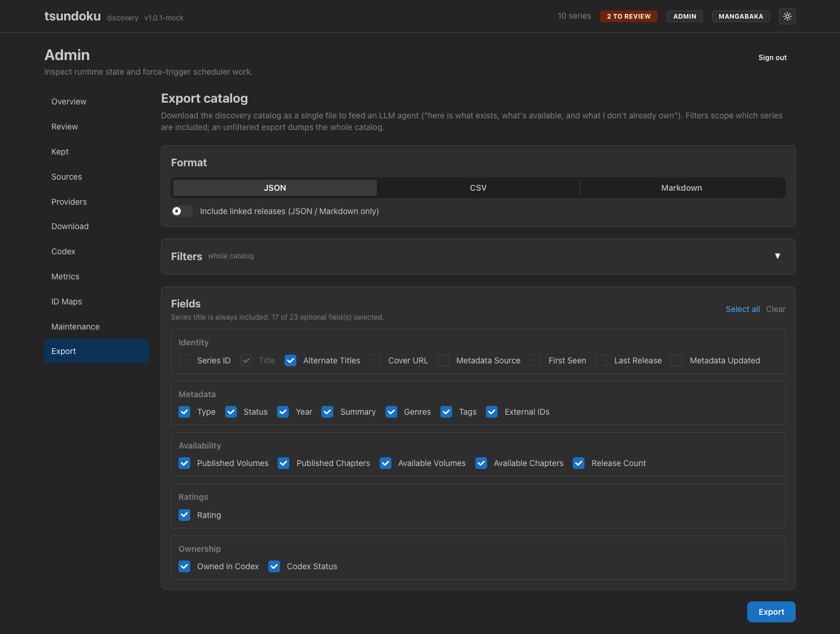Disable the Summary field checkbox
Screen dimensions: 840x634
[x=327, y=412]
